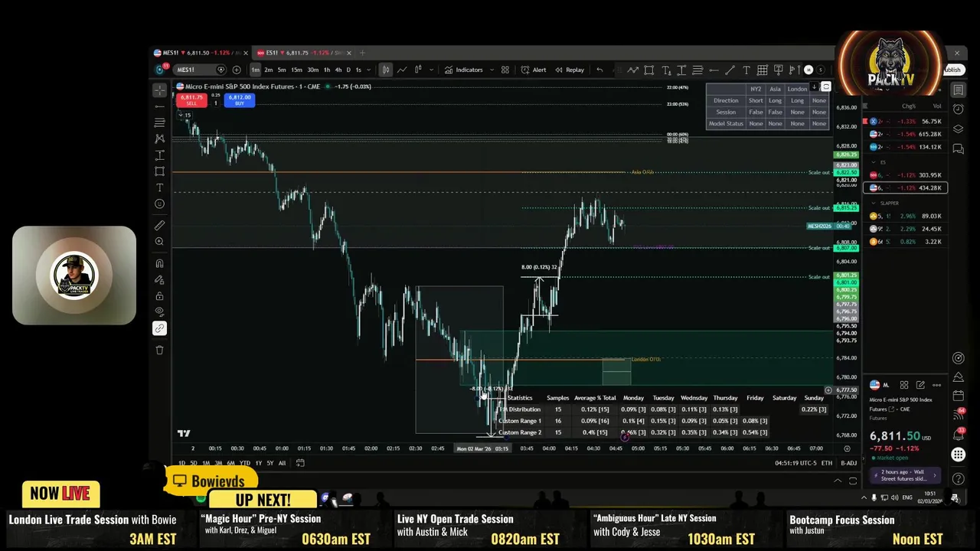Select the D daily timeframe

point(348,70)
